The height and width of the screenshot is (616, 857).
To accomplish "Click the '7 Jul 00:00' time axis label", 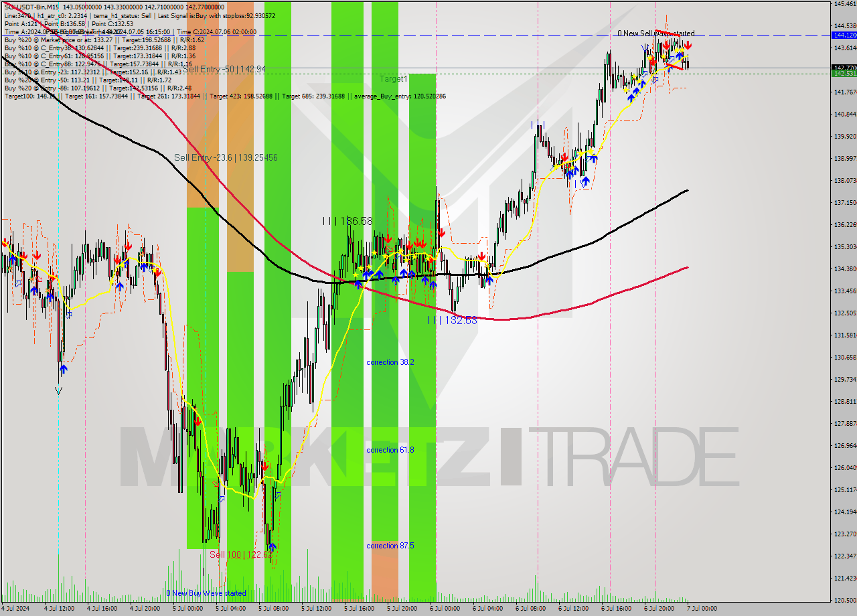I will [702, 609].
